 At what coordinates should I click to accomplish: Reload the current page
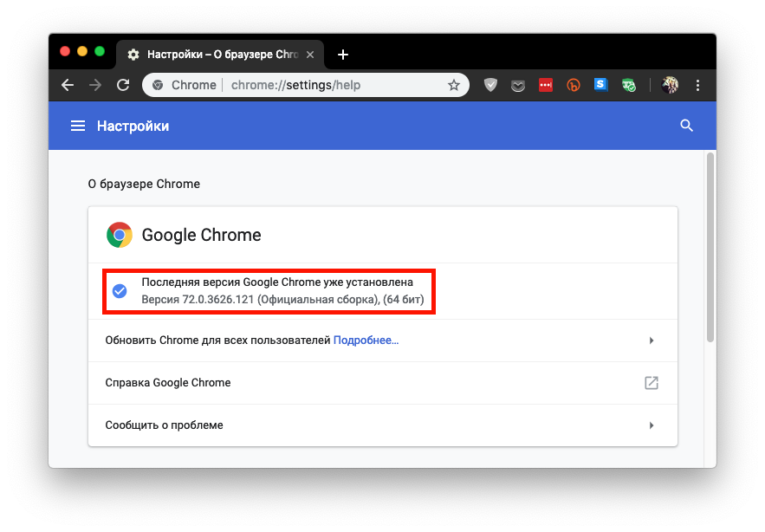pos(123,85)
